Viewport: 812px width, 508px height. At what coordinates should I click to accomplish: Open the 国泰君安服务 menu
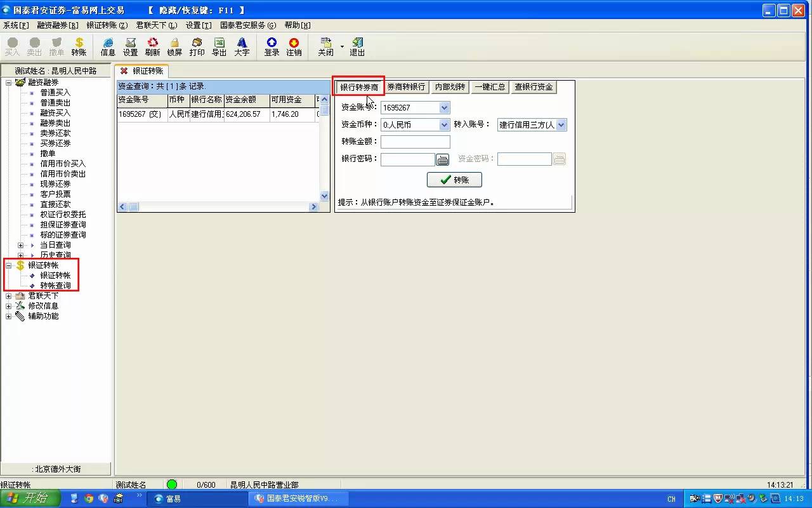tap(248, 25)
